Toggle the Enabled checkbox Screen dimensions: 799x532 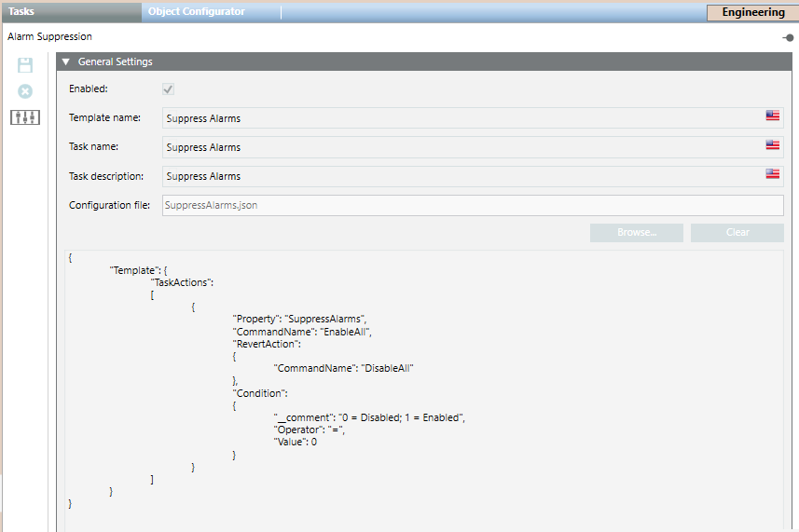(169, 89)
